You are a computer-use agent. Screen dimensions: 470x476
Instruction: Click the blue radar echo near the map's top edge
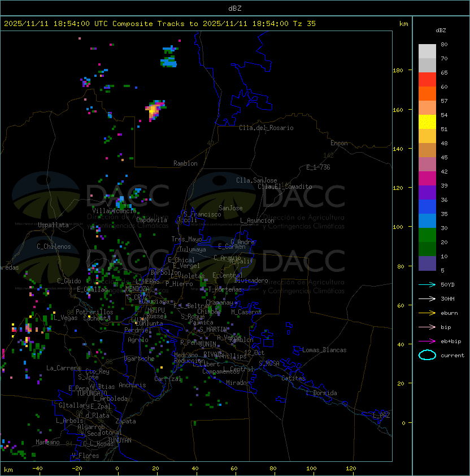click(x=169, y=62)
